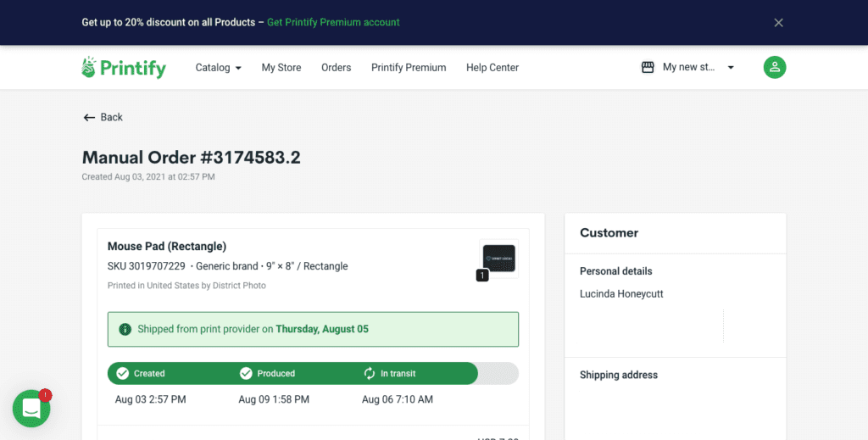
Task: Click the Shipping address label
Action: click(x=619, y=375)
